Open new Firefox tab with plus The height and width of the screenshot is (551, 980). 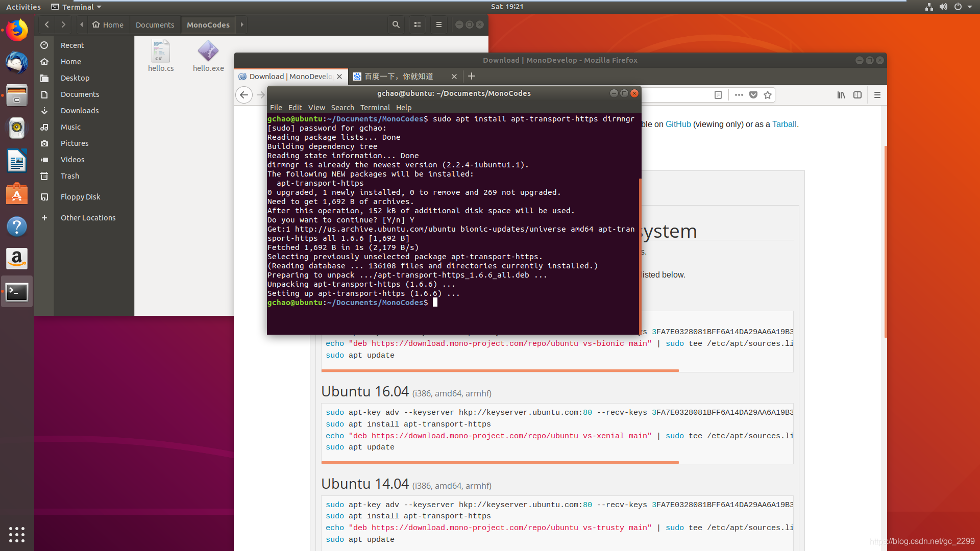pyautogui.click(x=472, y=76)
